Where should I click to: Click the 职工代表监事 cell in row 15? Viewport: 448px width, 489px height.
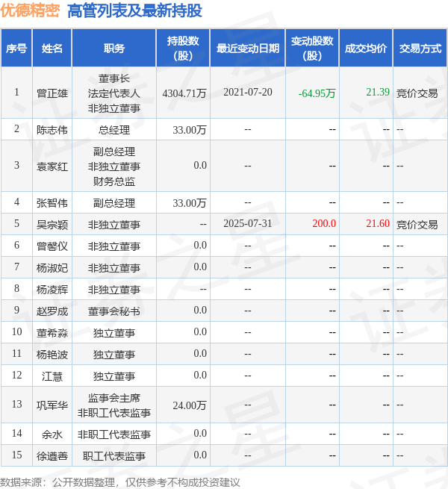[x=114, y=456]
